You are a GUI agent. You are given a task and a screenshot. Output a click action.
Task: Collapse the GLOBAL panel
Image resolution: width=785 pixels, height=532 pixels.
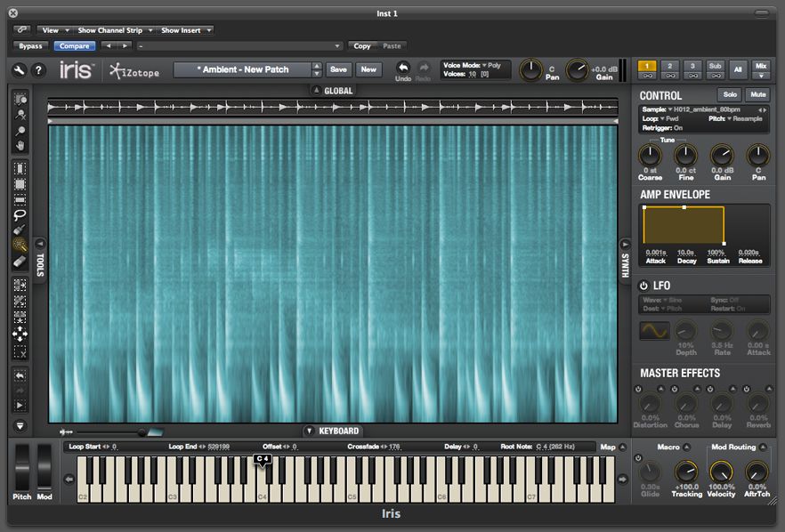tap(316, 91)
